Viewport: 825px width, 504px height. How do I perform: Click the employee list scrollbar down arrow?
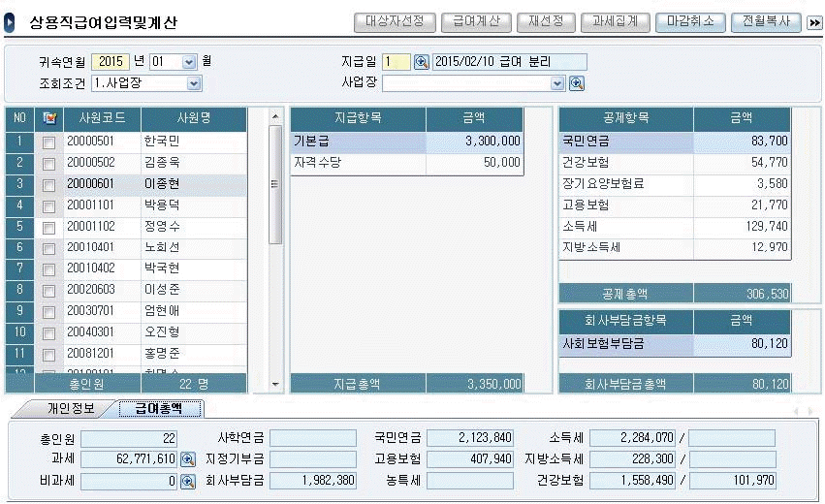[275, 385]
